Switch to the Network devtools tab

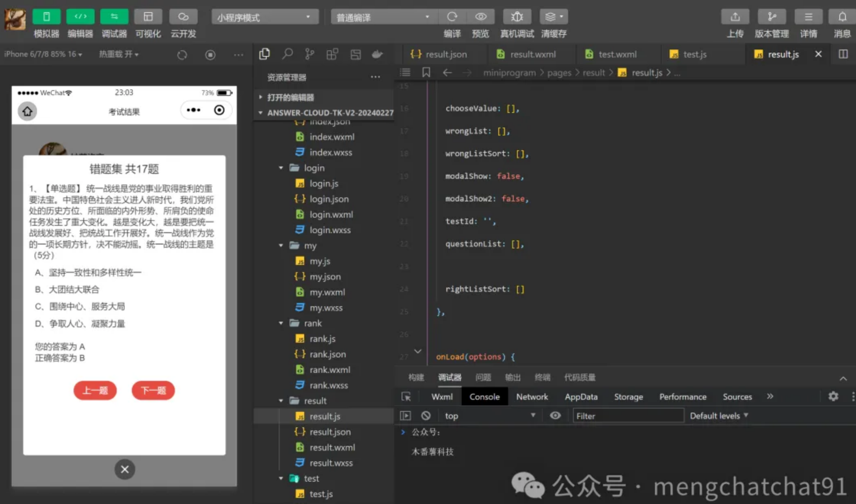tap(532, 397)
